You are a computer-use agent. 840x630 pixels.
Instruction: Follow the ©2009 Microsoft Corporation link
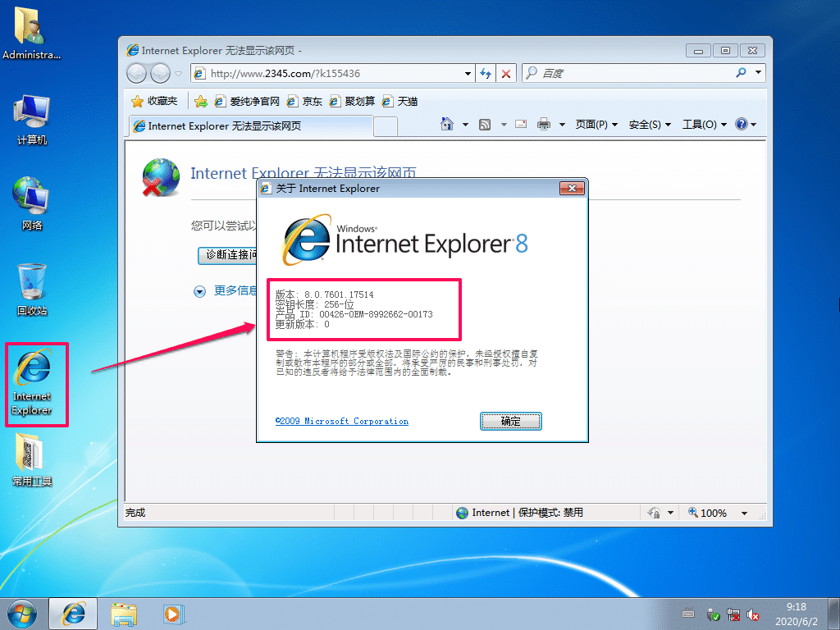(342, 421)
